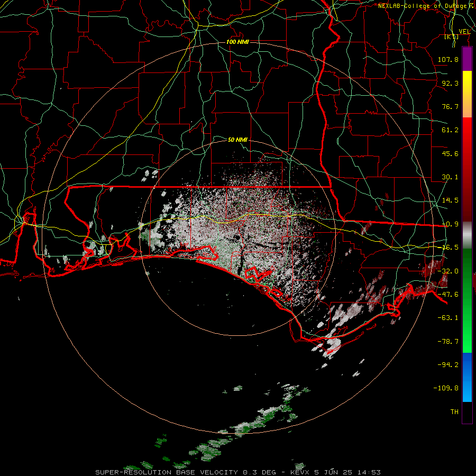476x476 pixels.
Task: Select the -32.0 value on the velocity scale
Action: 448,271
